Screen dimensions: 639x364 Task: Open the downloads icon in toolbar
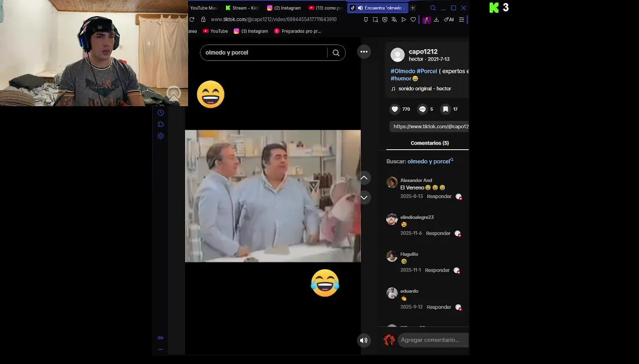[436, 20]
